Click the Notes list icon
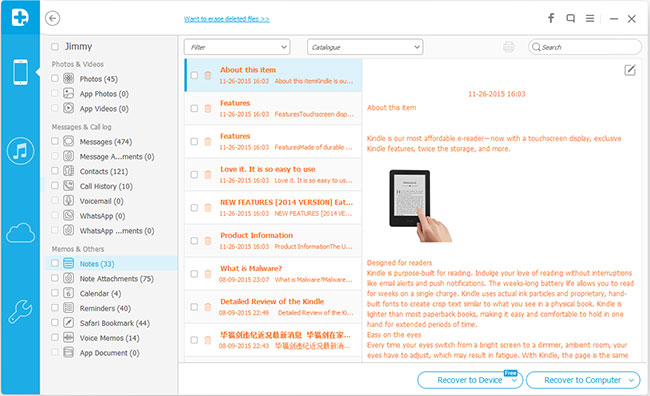 point(68,263)
